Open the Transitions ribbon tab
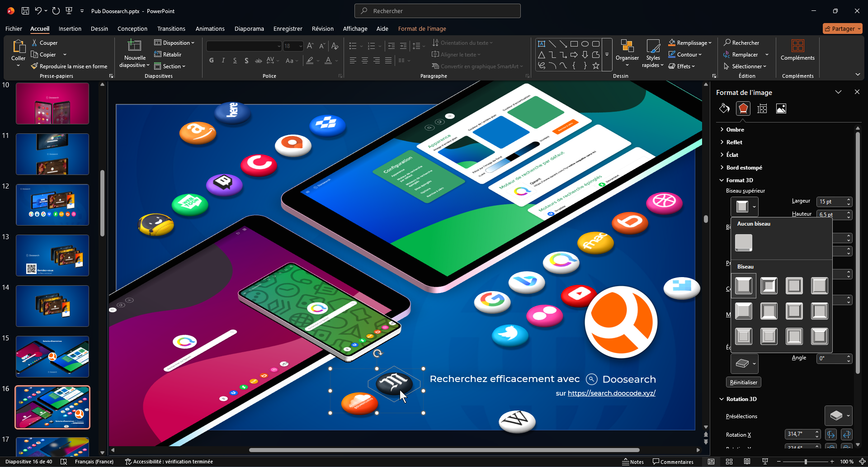 click(171, 28)
